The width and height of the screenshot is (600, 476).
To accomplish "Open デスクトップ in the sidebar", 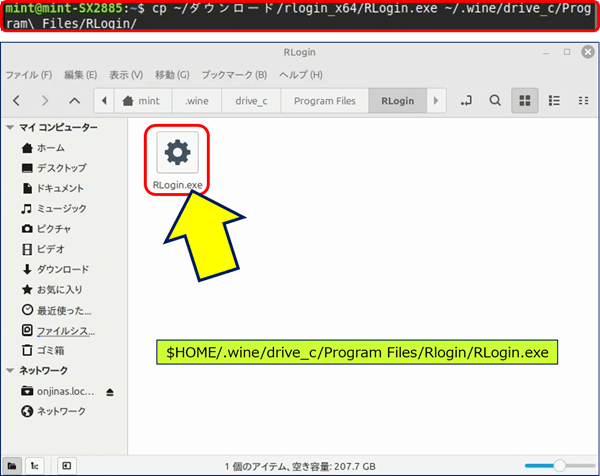I will (54, 168).
